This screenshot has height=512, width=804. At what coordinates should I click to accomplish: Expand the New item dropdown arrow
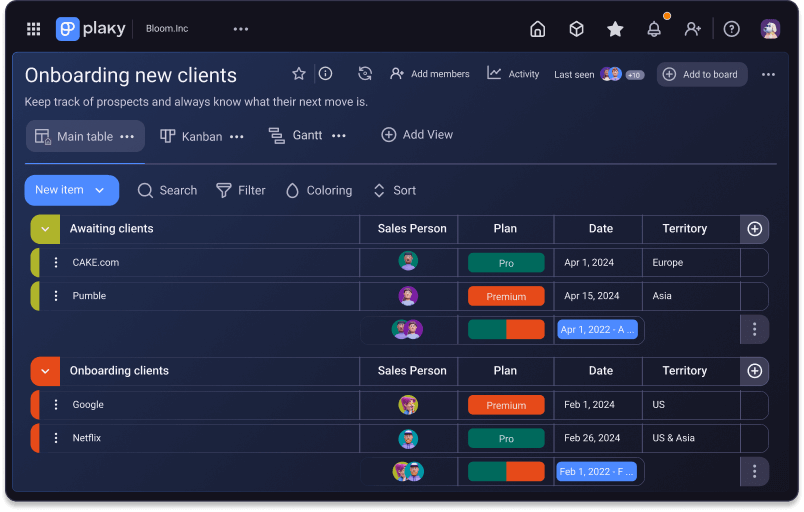[99, 191]
